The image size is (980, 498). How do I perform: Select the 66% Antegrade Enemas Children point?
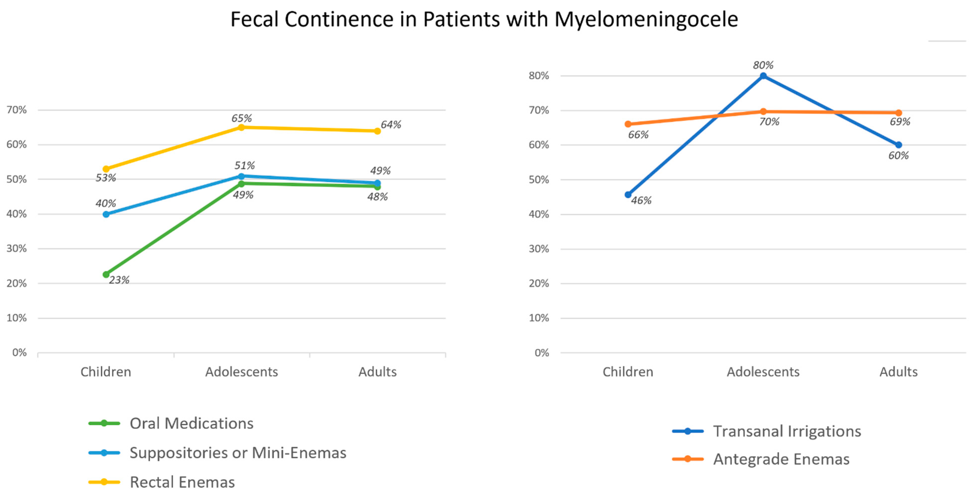tap(628, 124)
